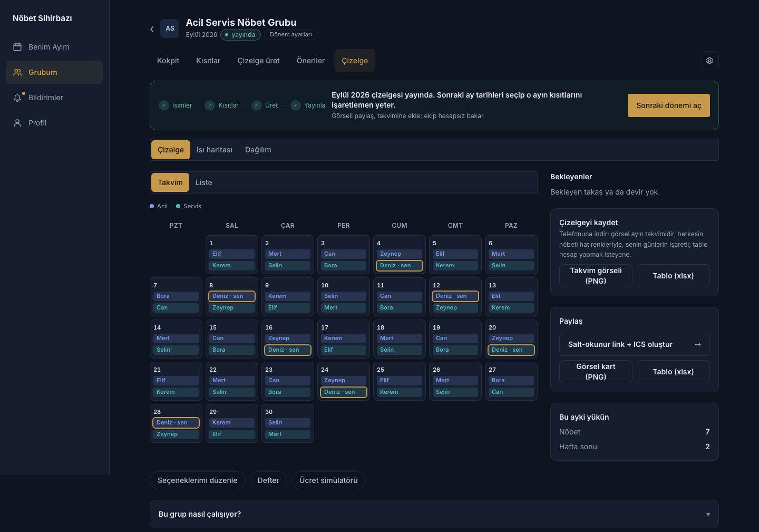The width and height of the screenshot is (759, 532).
Task: Click the İsimler step checkmark
Action: point(164,105)
